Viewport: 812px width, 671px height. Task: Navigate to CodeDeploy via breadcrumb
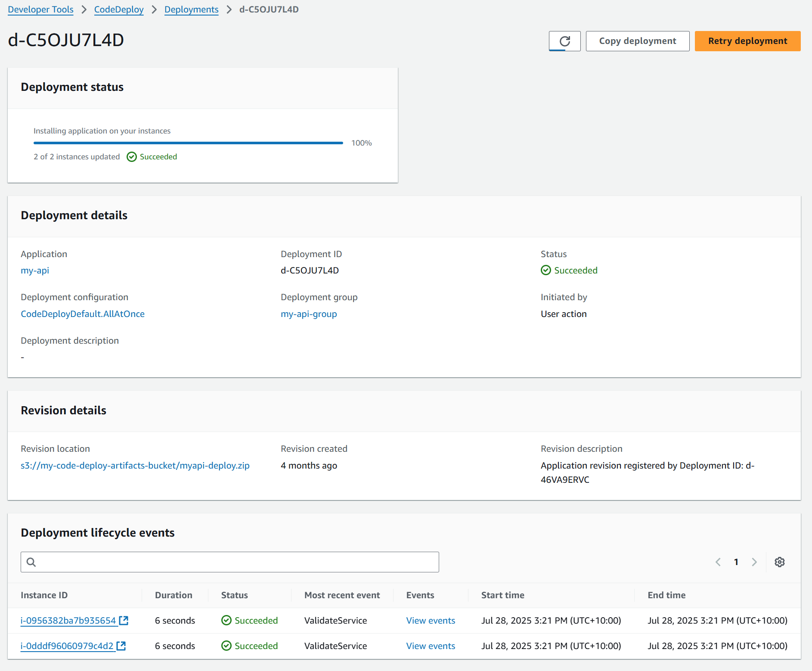(x=119, y=9)
